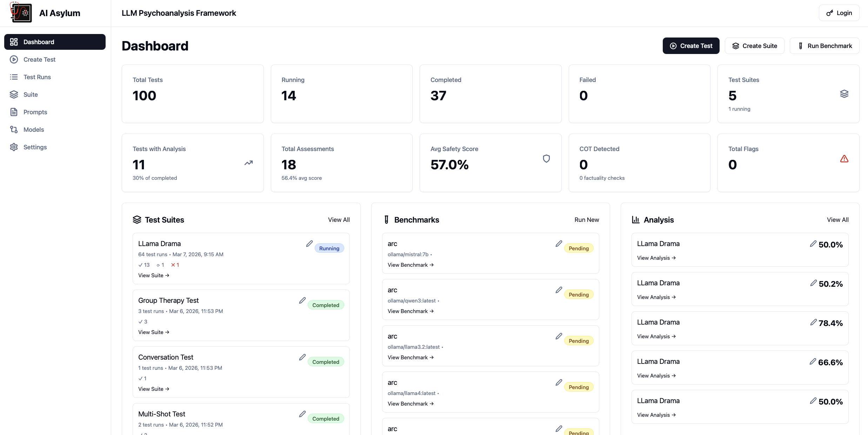Open Settings from the sidebar

pos(55,147)
